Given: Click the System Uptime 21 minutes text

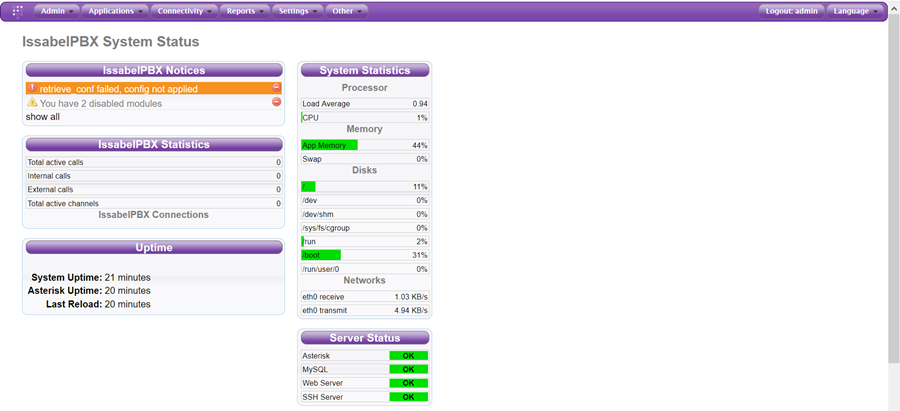Looking at the screenshot, I should pos(91,277).
